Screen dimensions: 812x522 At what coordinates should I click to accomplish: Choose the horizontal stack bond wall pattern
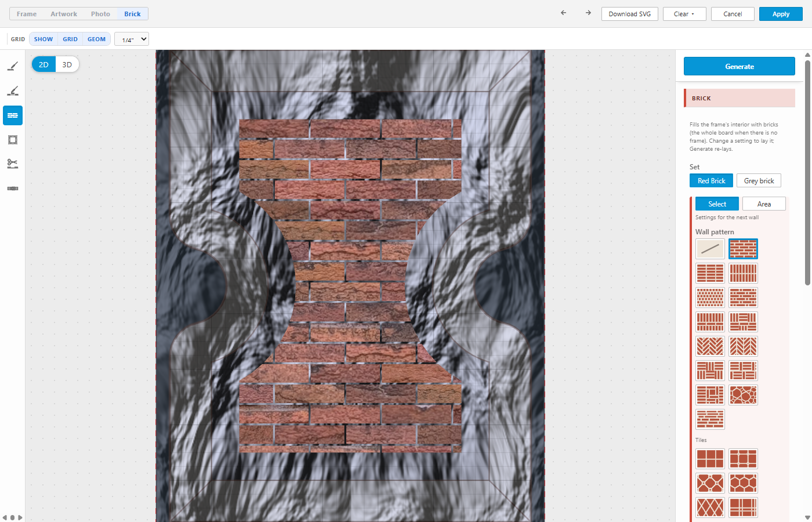710,273
